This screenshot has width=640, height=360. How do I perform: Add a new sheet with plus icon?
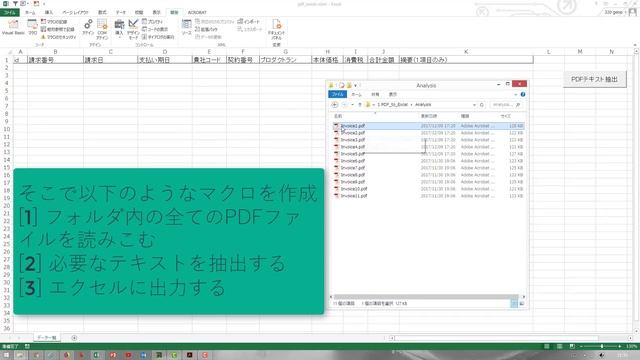74,338
